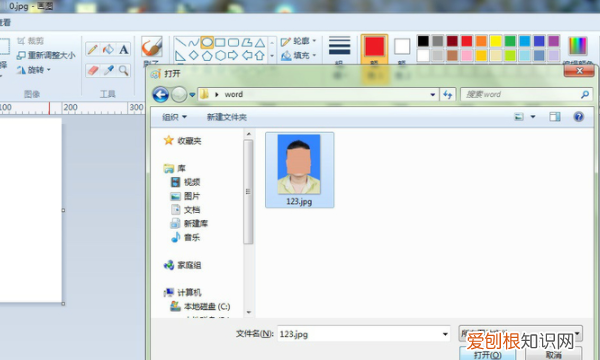Select the Curve shape
The width and height of the screenshot is (600, 360).
[194, 42]
